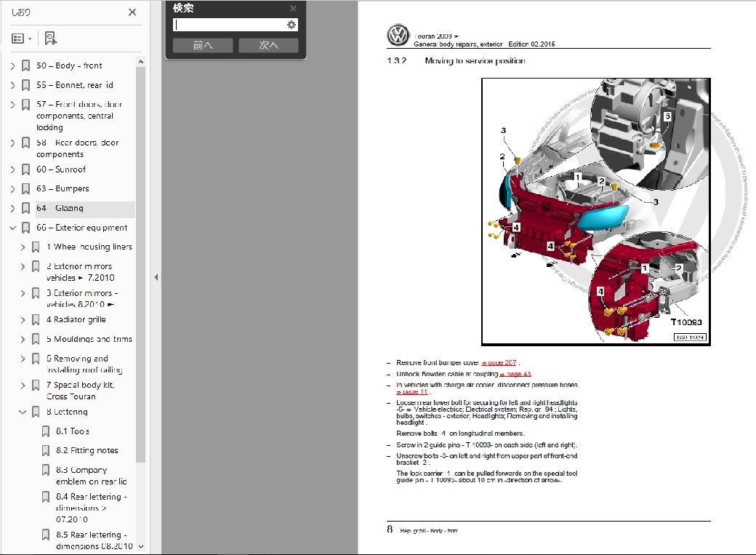The height and width of the screenshot is (555, 756).
Task: Follow the page 11 link
Action: point(412,392)
